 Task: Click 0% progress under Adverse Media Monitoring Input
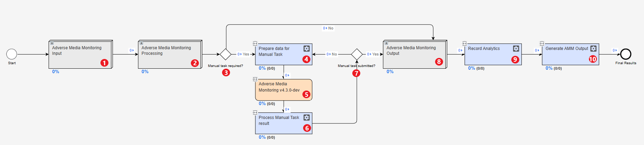[x=56, y=72]
